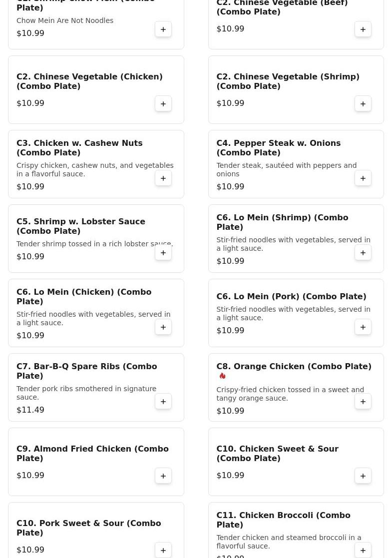Add Chinese Vegetable (Beef) combo to cart

click(363, 29)
